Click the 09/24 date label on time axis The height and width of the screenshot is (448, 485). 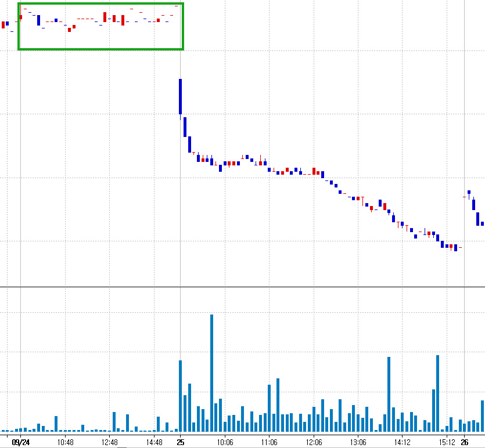(x=21, y=442)
